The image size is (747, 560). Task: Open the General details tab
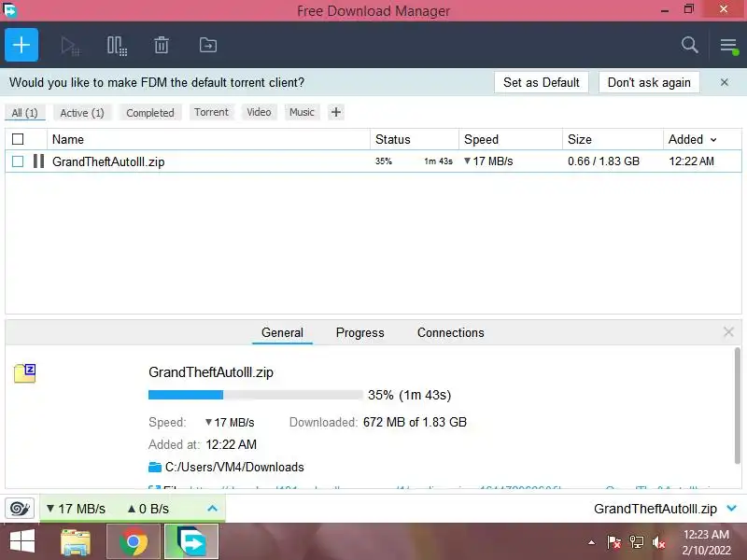[282, 332]
